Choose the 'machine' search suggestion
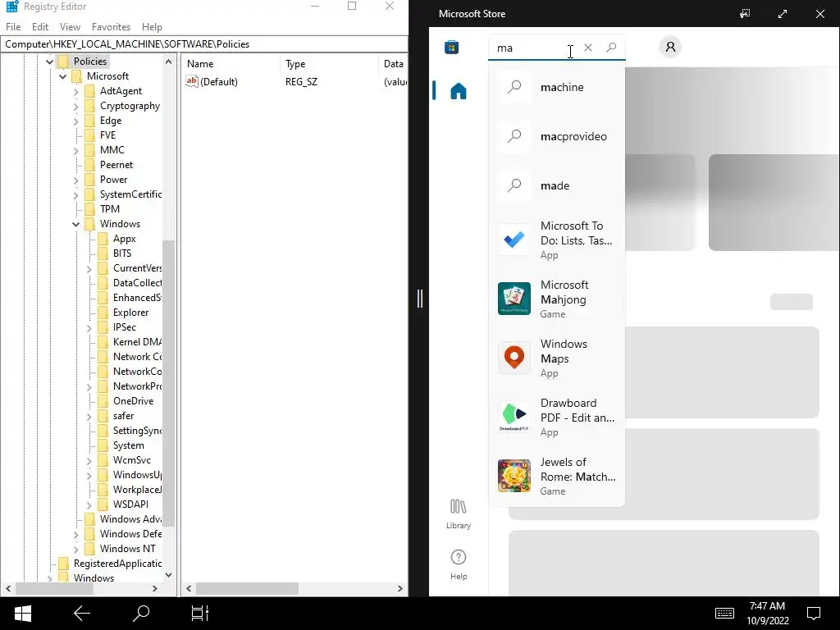 [x=557, y=87]
